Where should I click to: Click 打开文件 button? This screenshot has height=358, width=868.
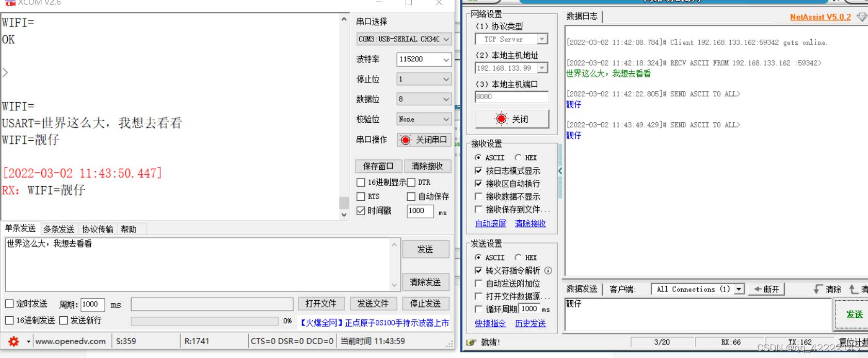321,303
